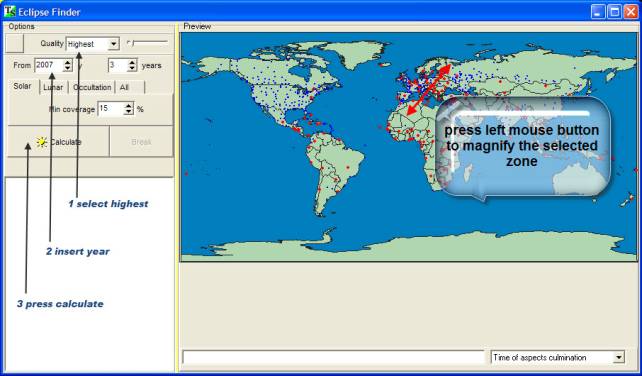Screen dimensions: 642x376
Task: Decrease number of years with down arrow
Action: pos(132,68)
